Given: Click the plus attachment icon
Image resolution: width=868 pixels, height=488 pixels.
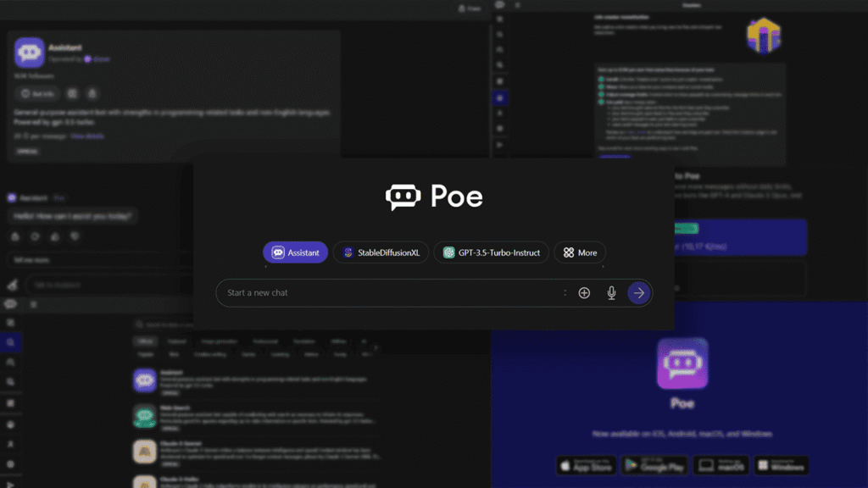Looking at the screenshot, I should [x=584, y=292].
